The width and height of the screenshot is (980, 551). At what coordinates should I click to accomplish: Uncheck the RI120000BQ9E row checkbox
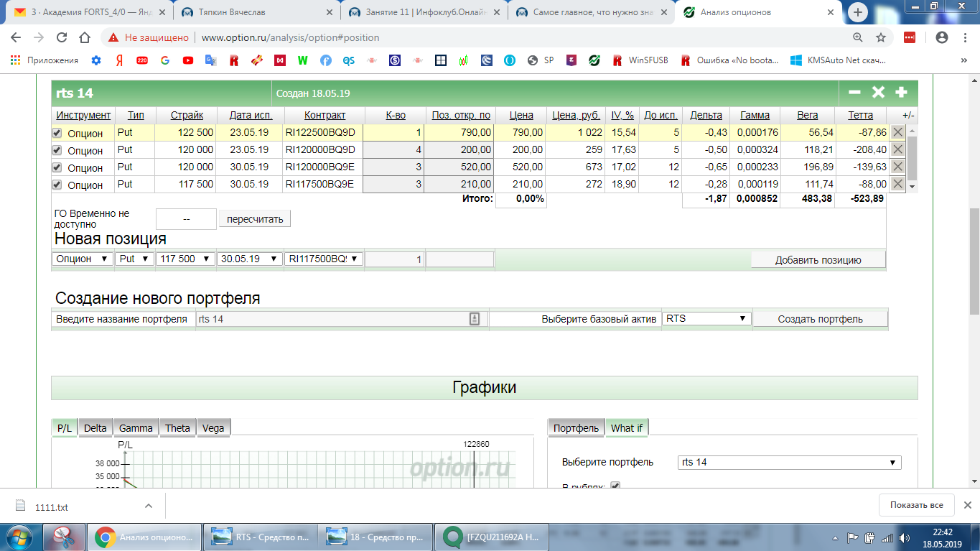pos(57,167)
